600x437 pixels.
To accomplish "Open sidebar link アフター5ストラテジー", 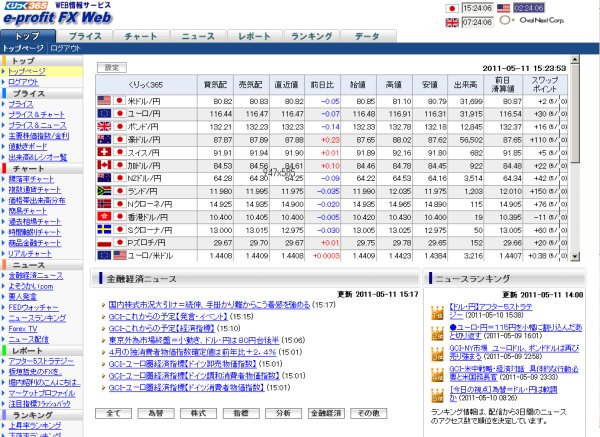I will (x=41, y=361).
